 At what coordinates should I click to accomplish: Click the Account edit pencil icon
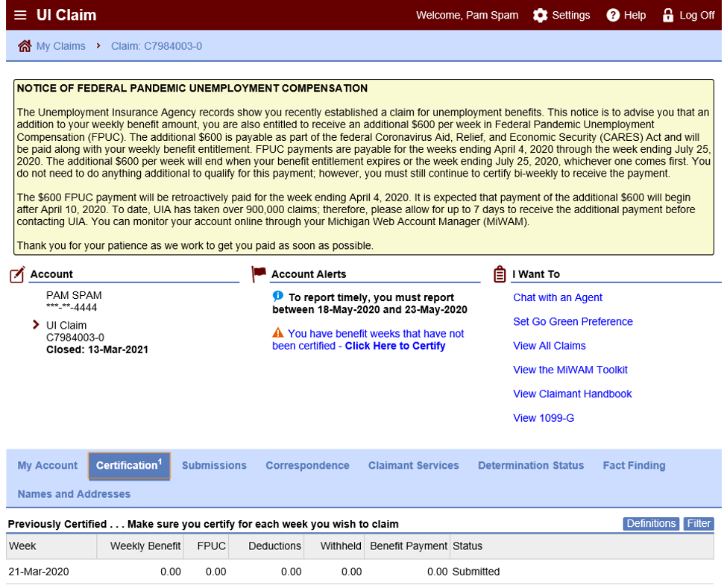point(18,274)
